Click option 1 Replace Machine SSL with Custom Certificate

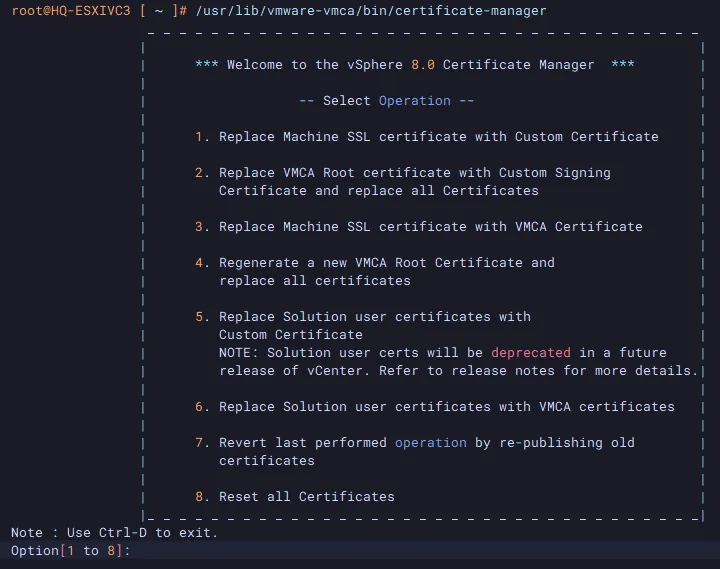pyautogui.click(x=427, y=136)
